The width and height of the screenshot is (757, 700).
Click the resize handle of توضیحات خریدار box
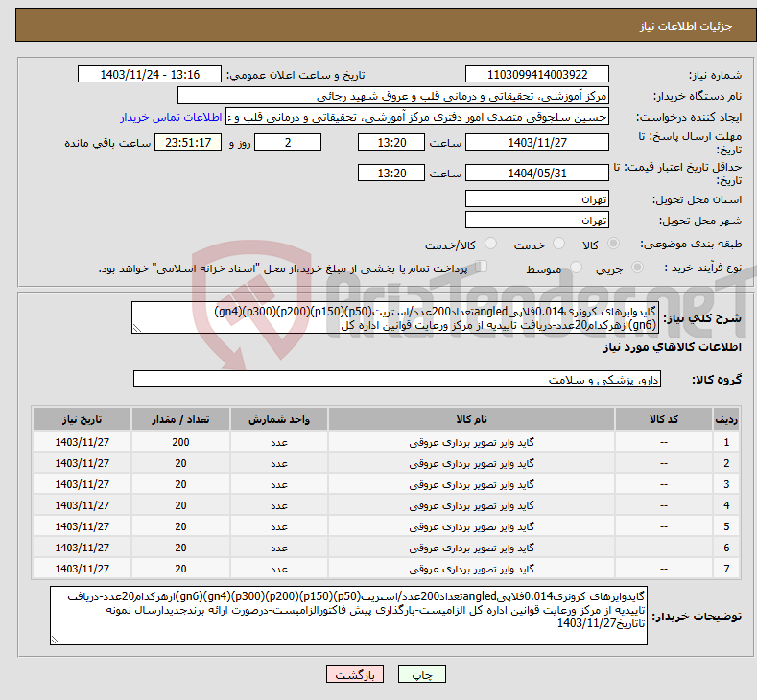point(56,640)
